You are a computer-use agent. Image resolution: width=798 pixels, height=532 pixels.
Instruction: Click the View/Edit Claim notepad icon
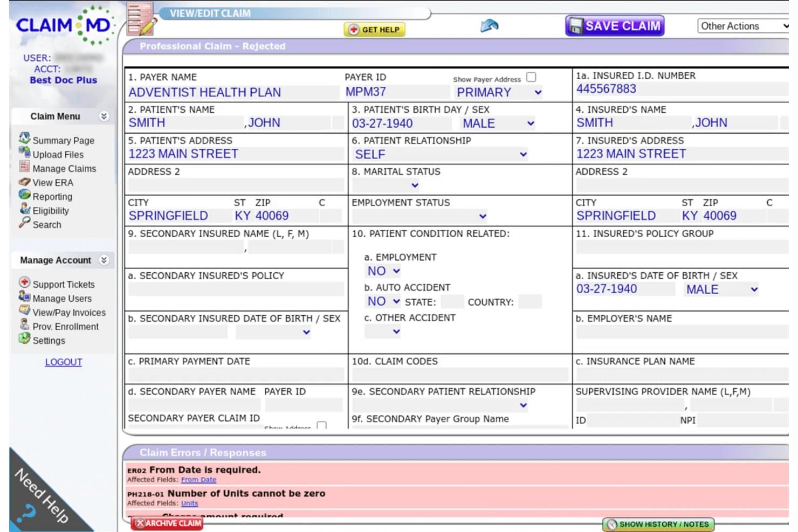[x=141, y=19]
